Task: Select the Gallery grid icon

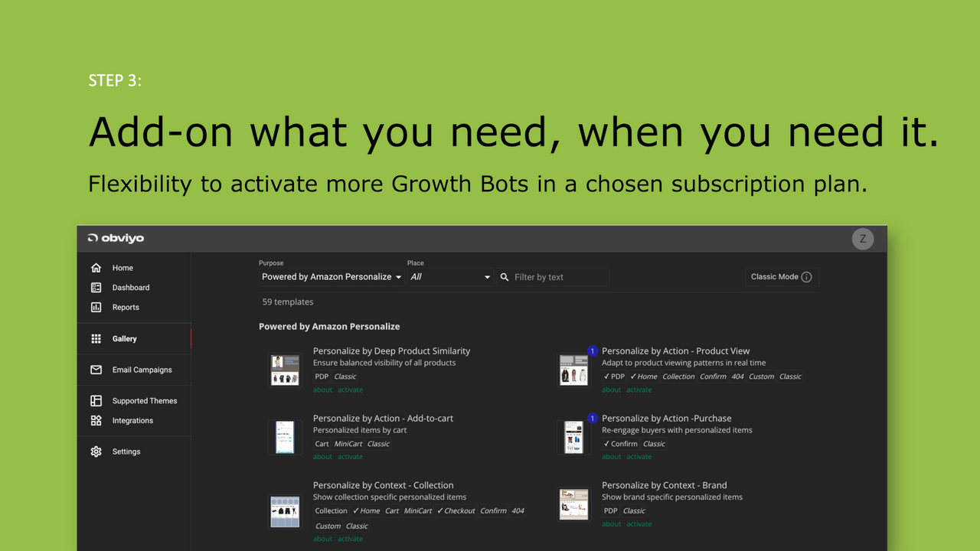Action: pyautogui.click(x=96, y=339)
